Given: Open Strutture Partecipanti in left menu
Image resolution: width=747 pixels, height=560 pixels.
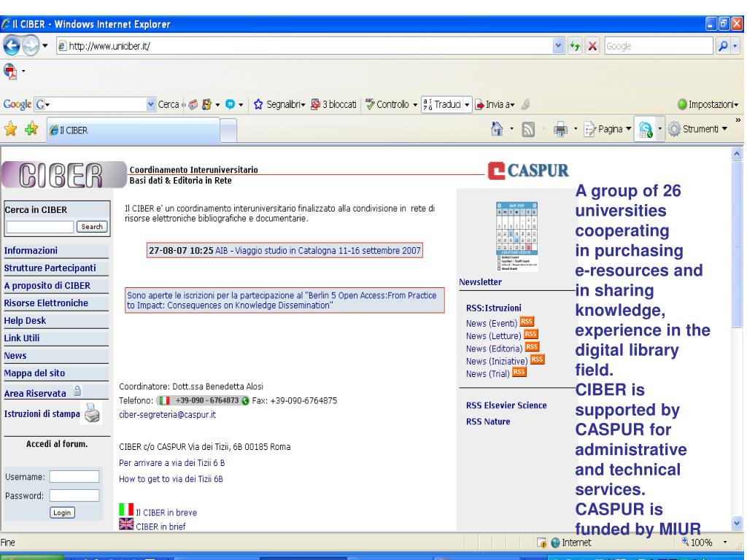Looking at the screenshot, I should (50, 268).
